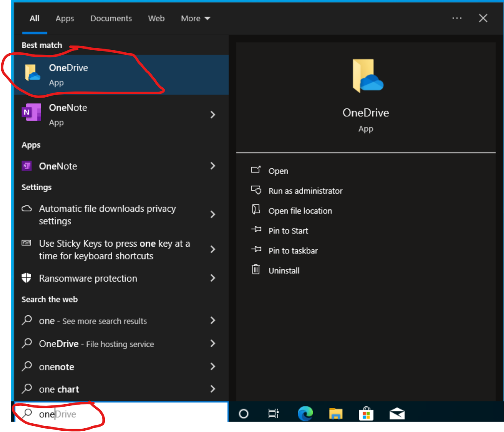The image size is (504, 432).
Task: Click the magnifier icon beside onenote suggestion
Action: [x=27, y=366]
